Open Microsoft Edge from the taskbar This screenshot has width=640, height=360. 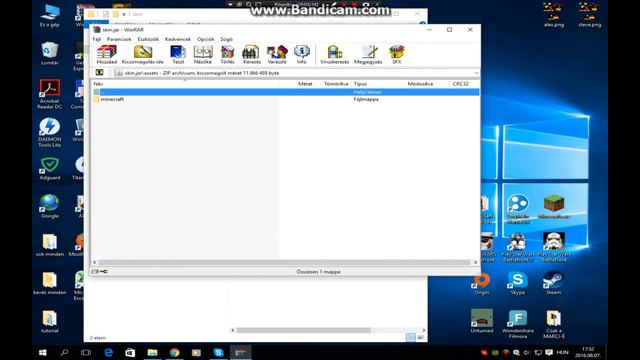(x=109, y=352)
